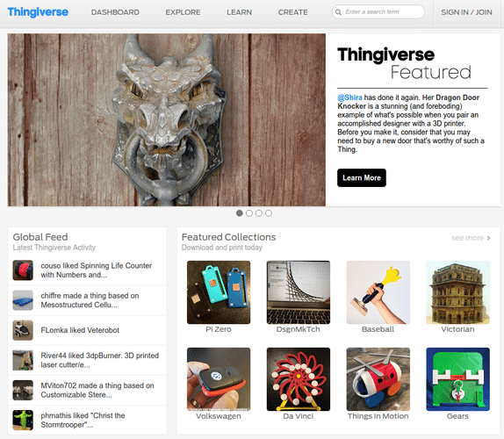
Task: Open the Thingiverse logo home link
Action: pyautogui.click(x=38, y=12)
